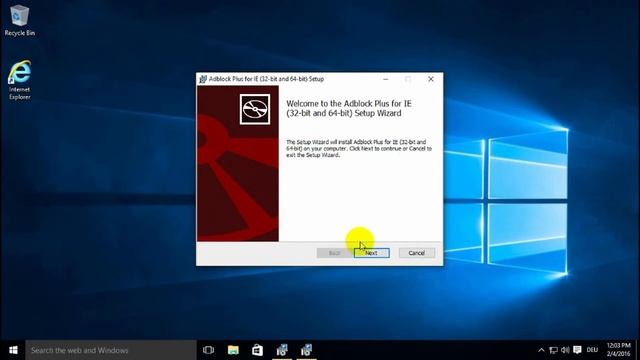The height and width of the screenshot is (360, 640).
Task: Open the Windows Store taskbar icon
Action: pos(258,350)
